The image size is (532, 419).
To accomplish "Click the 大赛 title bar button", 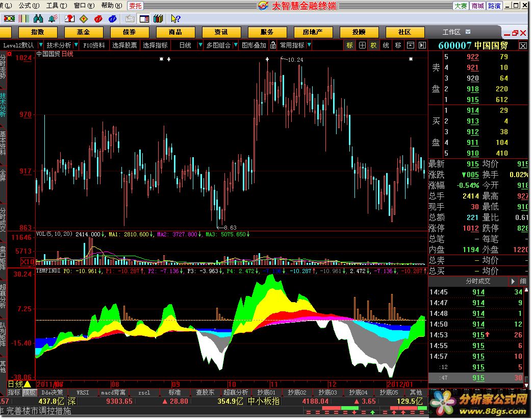I will (461, 6).
